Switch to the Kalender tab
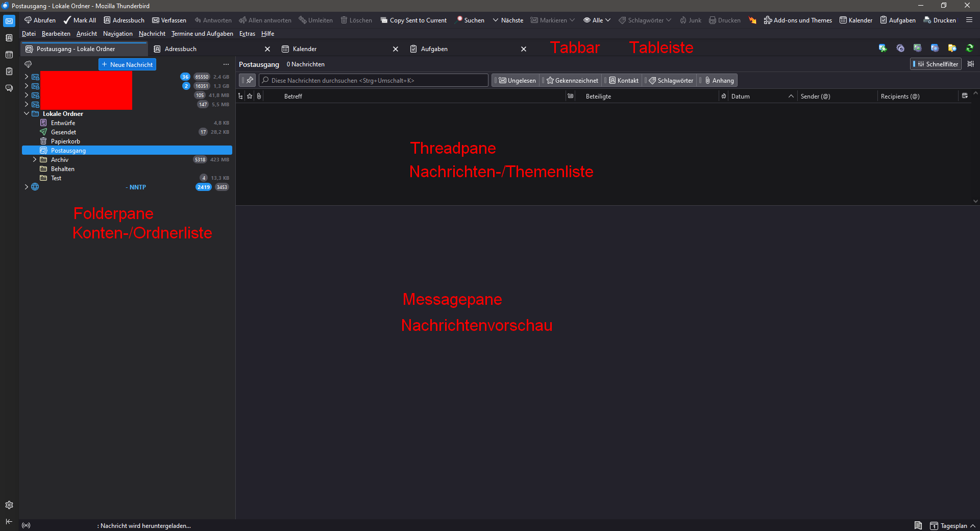 click(x=305, y=49)
